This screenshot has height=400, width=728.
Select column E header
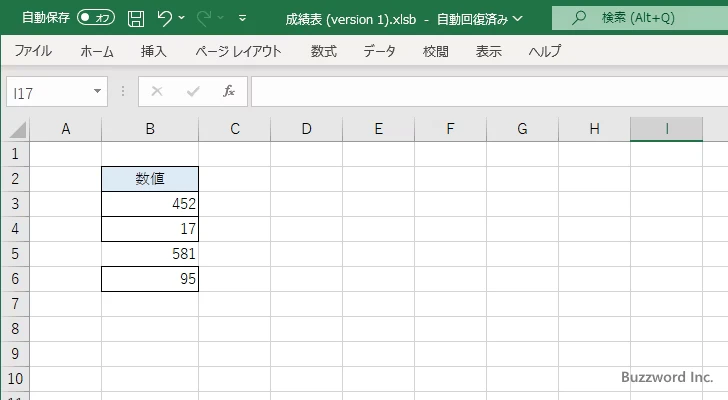(x=378, y=129)
